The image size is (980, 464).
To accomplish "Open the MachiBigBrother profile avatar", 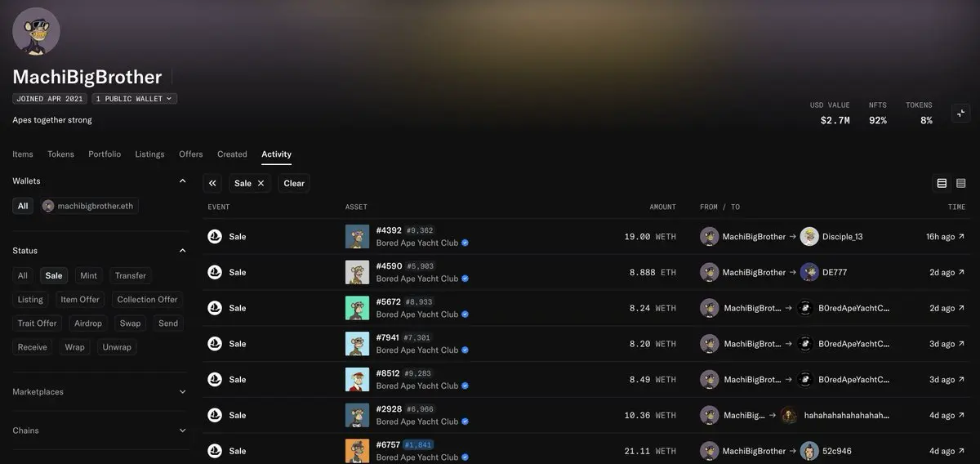I will tap(36, 32).
